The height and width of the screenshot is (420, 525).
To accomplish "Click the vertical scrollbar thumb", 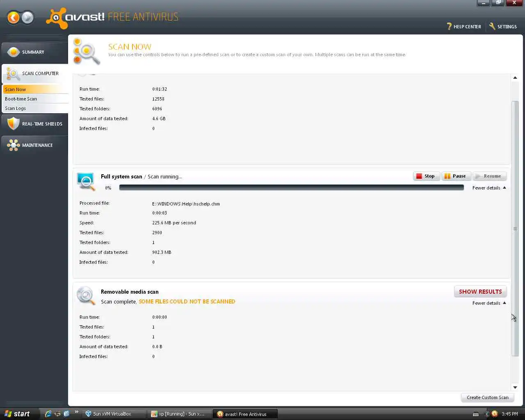I will click(515, 228).
